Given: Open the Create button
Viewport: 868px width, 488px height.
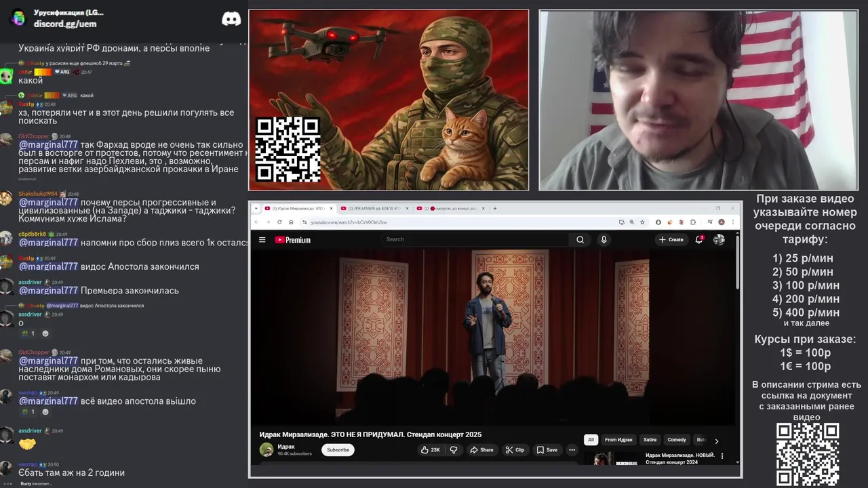Looking at the screenshot, I should [671, 239].
